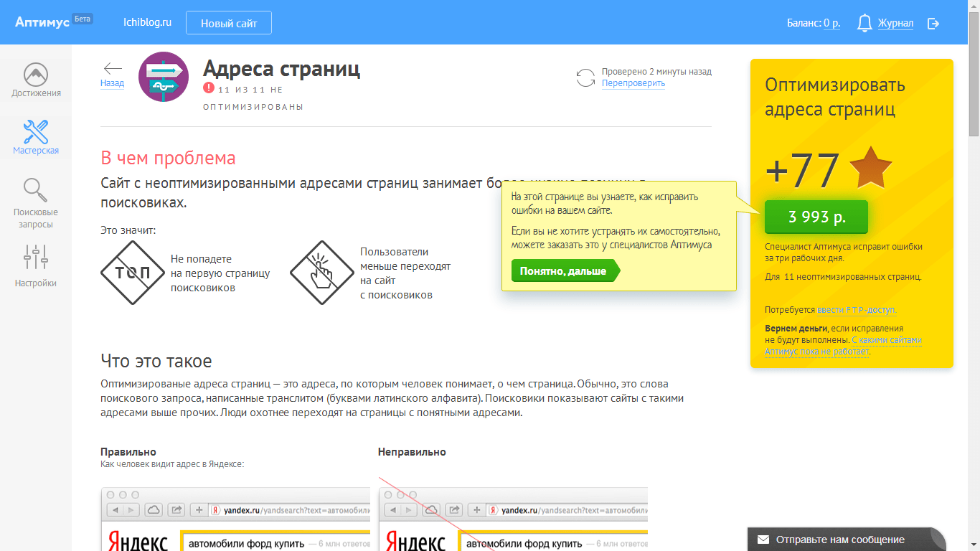Click the red error exclamation icon
Image resolution: width=980 pixels, height=551 pixels.
point(209,88)
